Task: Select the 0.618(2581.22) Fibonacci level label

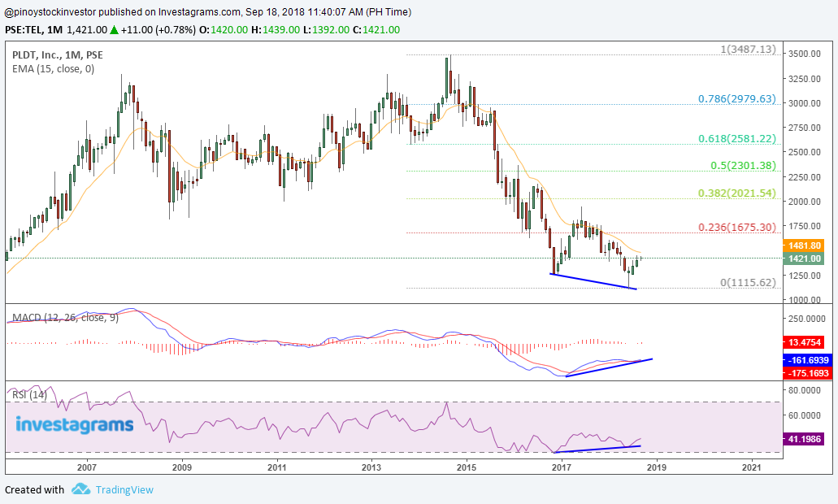Action: (x=736, y=139)
